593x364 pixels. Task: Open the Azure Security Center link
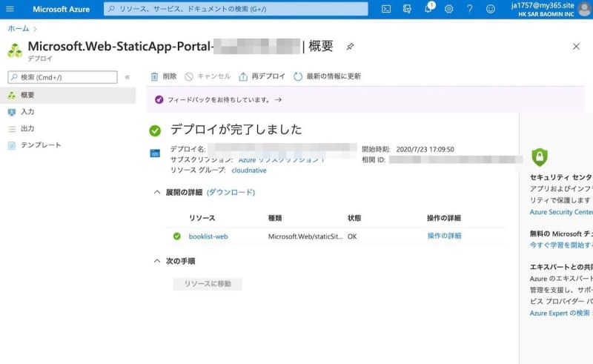(561, 212)
